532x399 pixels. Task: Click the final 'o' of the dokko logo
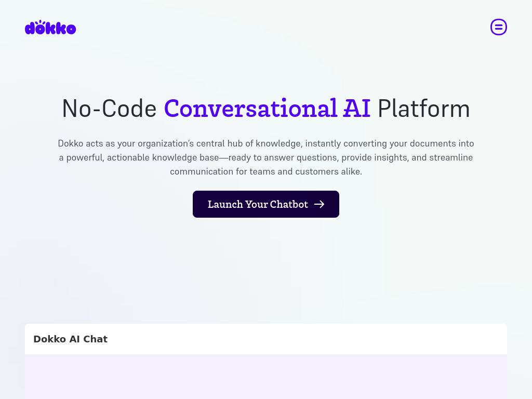point(71,29)
